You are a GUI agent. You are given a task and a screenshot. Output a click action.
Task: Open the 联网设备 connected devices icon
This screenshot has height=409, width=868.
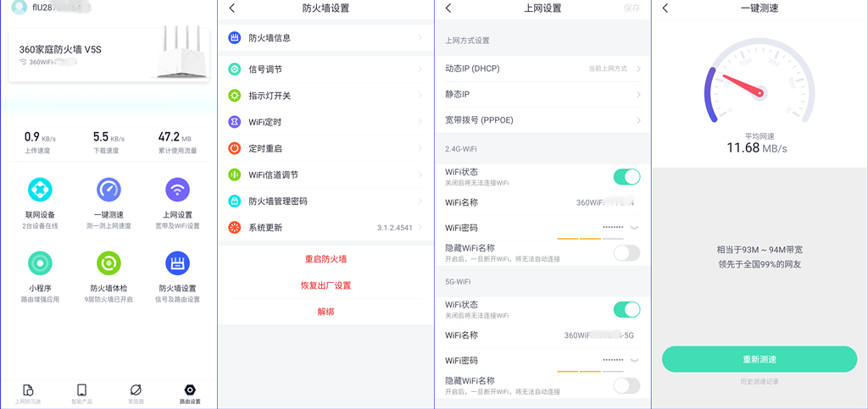click(x=41, y=190)
